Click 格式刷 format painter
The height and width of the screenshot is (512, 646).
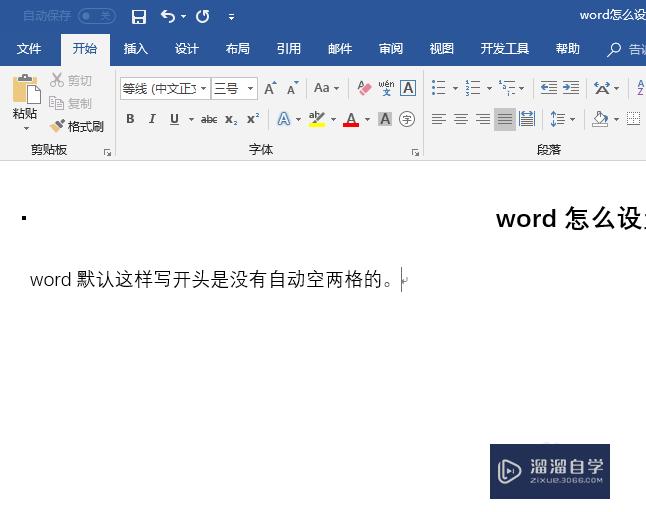[x=77, y=126]
